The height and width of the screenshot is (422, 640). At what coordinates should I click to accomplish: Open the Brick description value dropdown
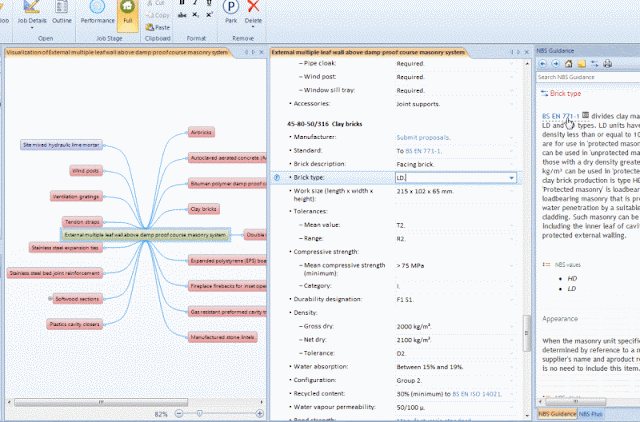(511, 164)
